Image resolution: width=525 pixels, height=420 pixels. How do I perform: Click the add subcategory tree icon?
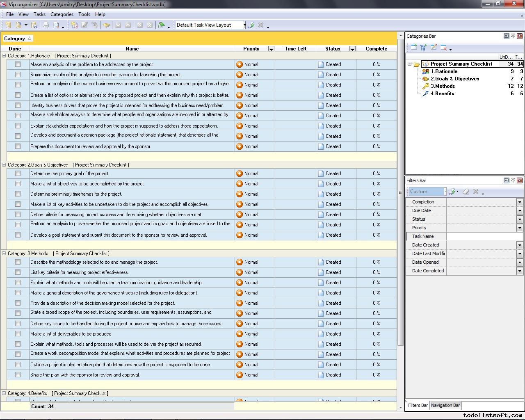tap(424, 48)
